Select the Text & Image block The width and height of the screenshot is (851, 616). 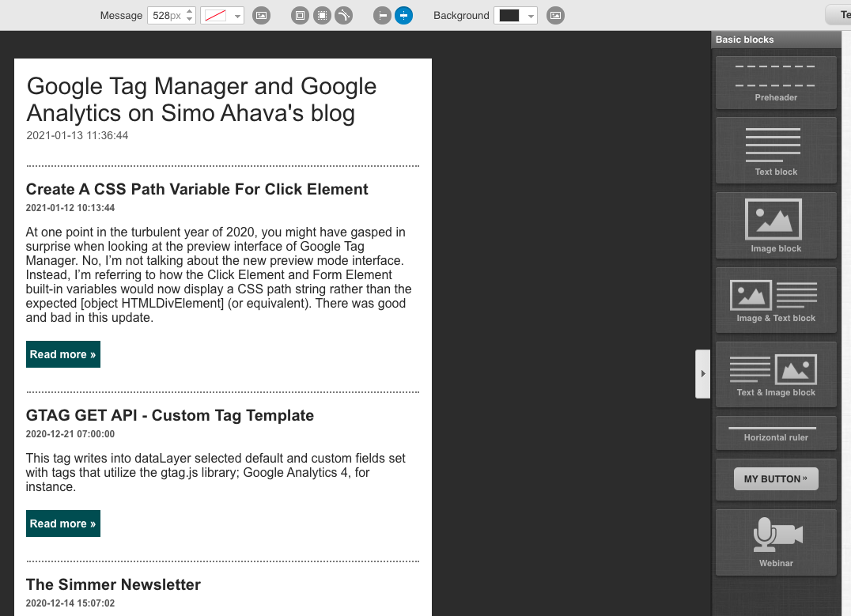776,374
